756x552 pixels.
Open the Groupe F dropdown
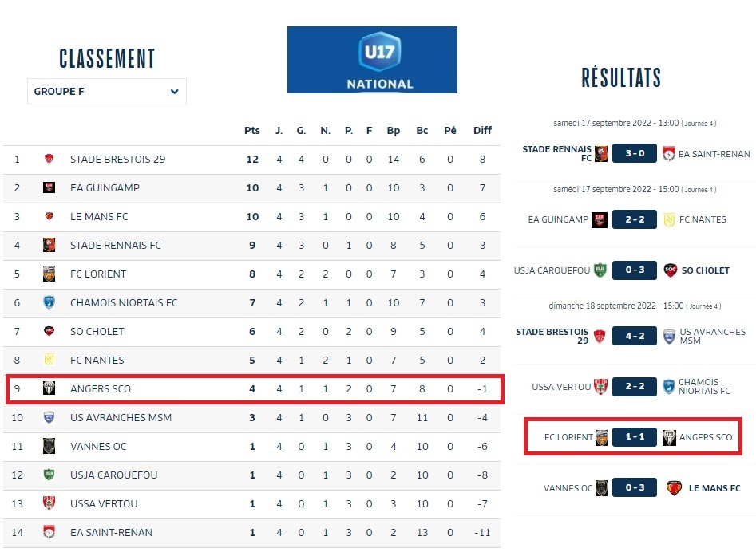tap(106, 92)
